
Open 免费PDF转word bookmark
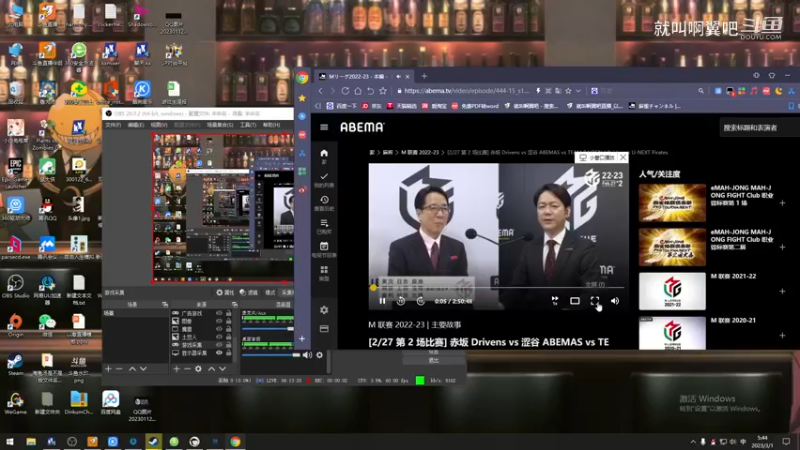476,106
